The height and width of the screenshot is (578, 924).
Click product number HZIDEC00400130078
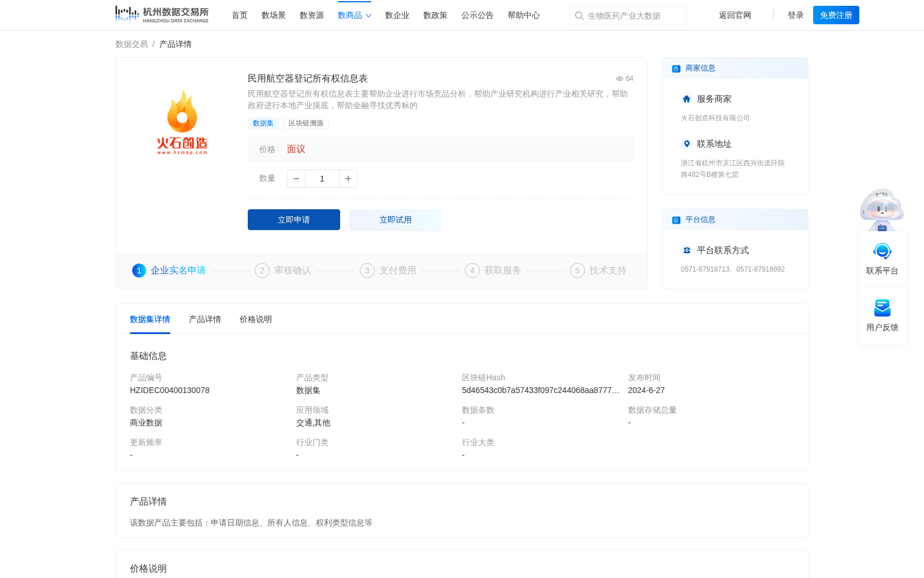click(170, 390)
